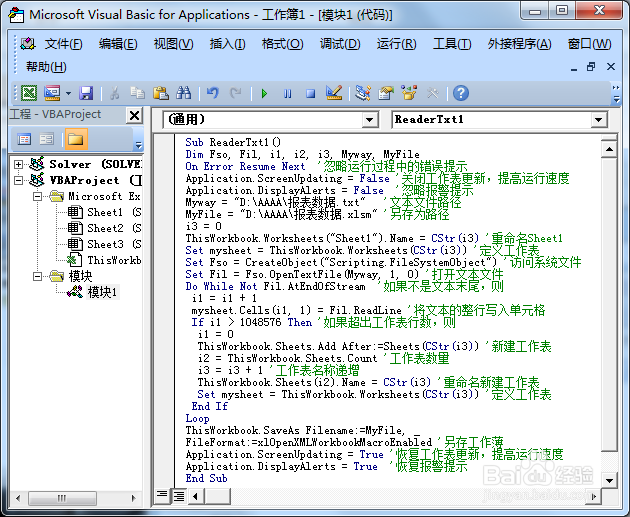Image resolution: width=630 pixels, height=517 pixels.
Task: Open the Object Browser toolbar icon
Action: (x=409, y=93)
